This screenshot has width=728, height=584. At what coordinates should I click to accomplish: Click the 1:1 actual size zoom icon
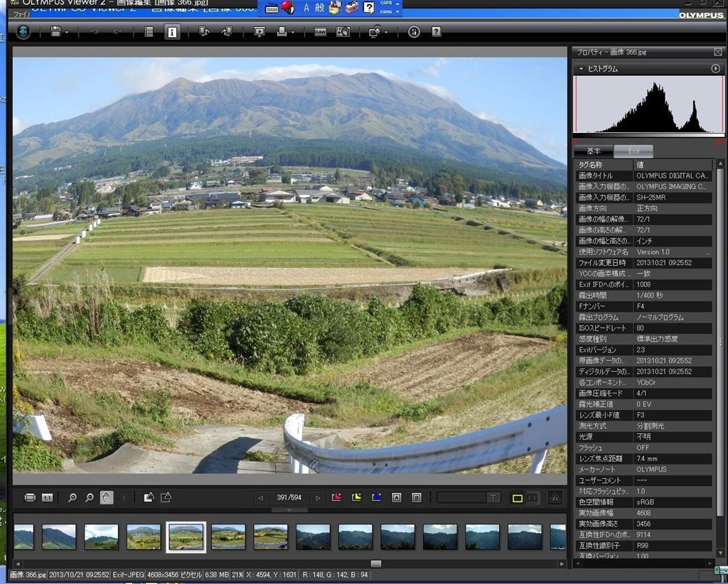[48, 497]
